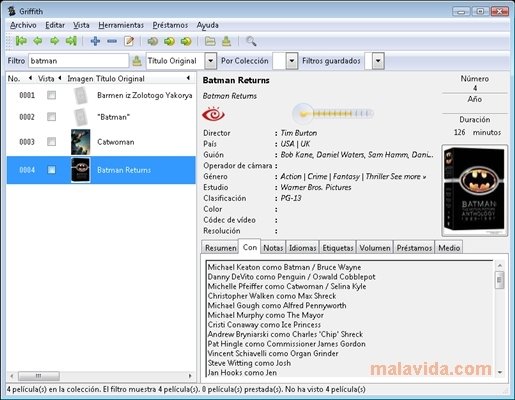The width and height of the screenshot is (515, 400).
Task: Click the Jan Hooks como Jen line
Action: 242,373
